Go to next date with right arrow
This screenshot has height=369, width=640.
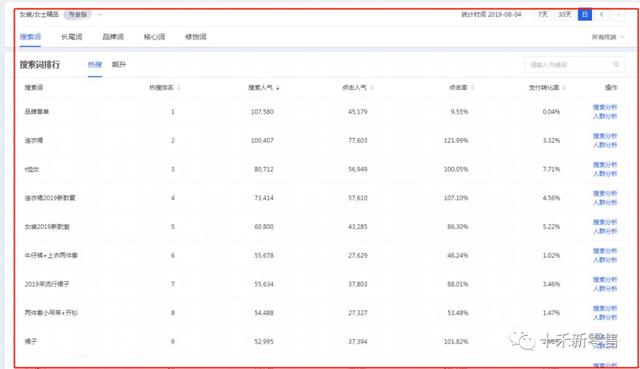pyautogui.click(x=618, y=15)
